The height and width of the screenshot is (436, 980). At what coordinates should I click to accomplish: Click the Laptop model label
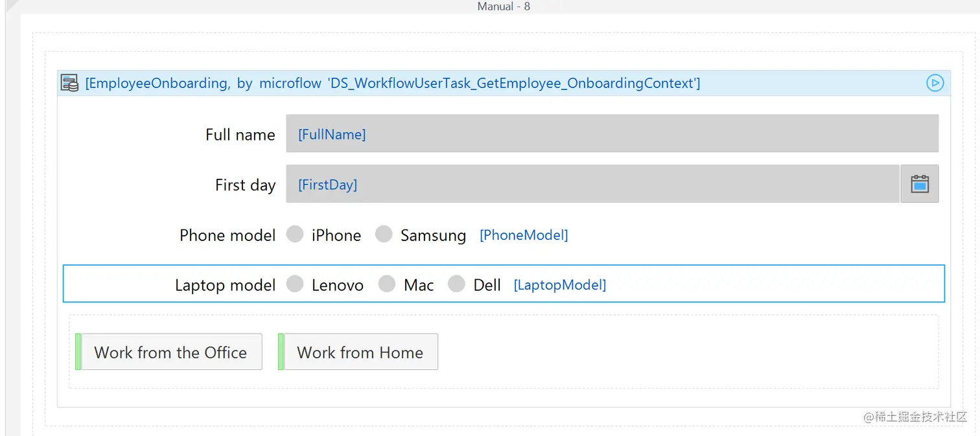coord(226,285)
